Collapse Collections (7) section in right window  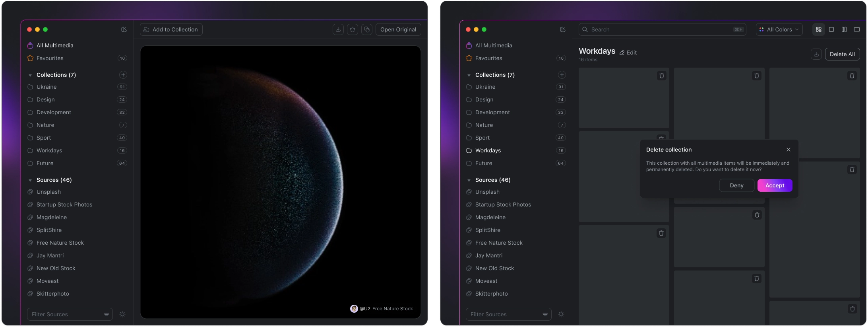(x=469, y=75)
